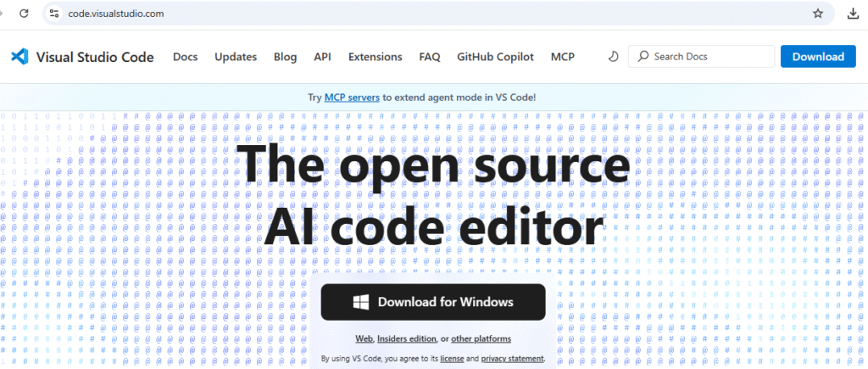Follow the MCP servers banner link
This screenshot has width=868, height=369.
coord(352,98)
